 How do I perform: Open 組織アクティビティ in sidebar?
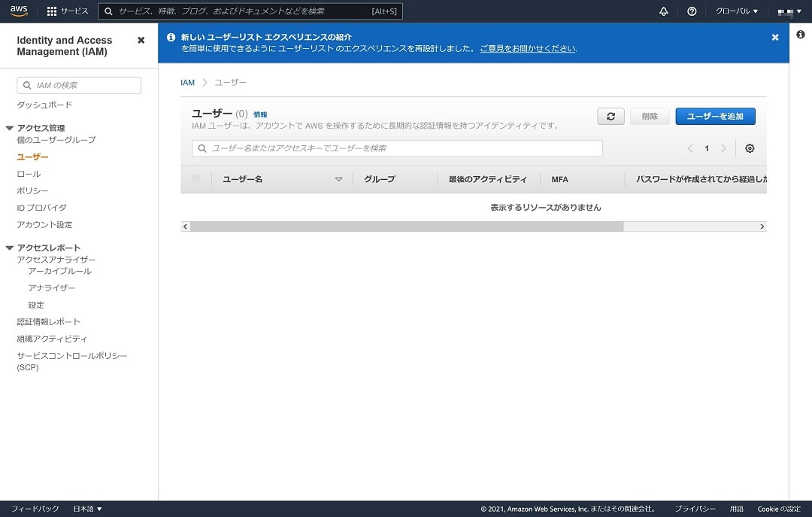[x=52, y=339]
